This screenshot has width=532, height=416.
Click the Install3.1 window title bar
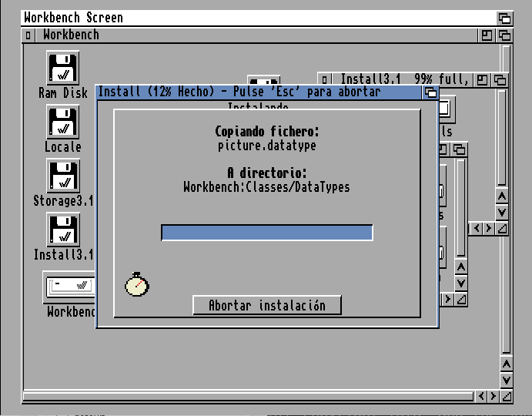point(400,79)
